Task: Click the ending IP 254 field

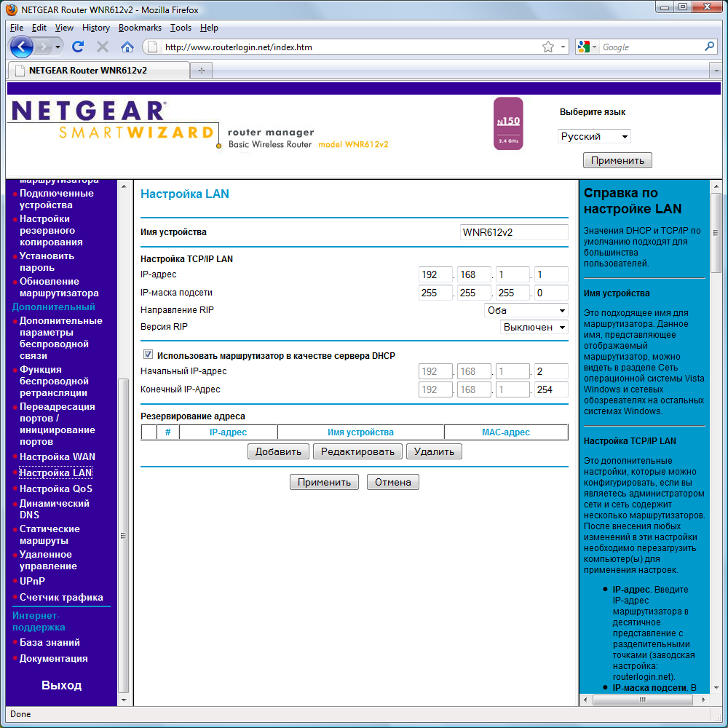Action: (x=551, y=389)
